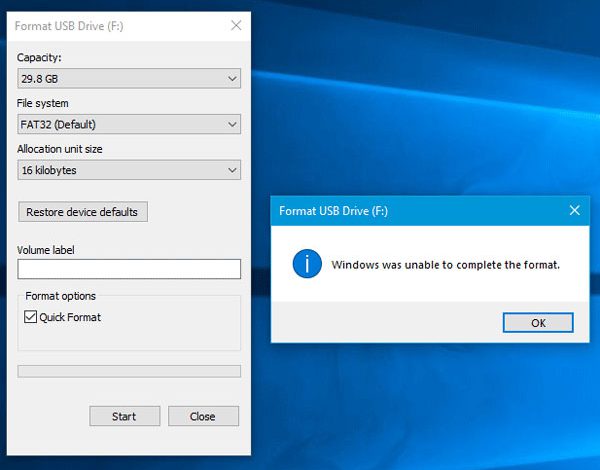Dismiss the error by clicking OK
The width and height of the screenshot is (600, 470).
click(x=538, y=323)
